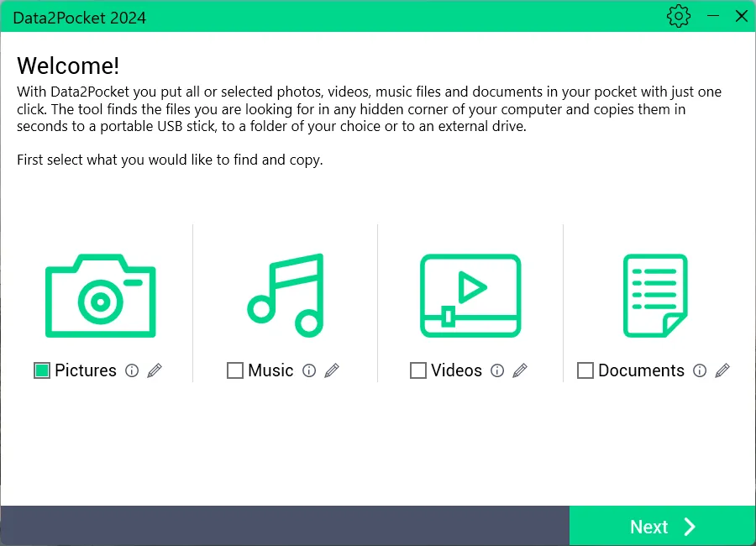
Task: Edit Pictures file types with pencil icon
Action: 155,370
